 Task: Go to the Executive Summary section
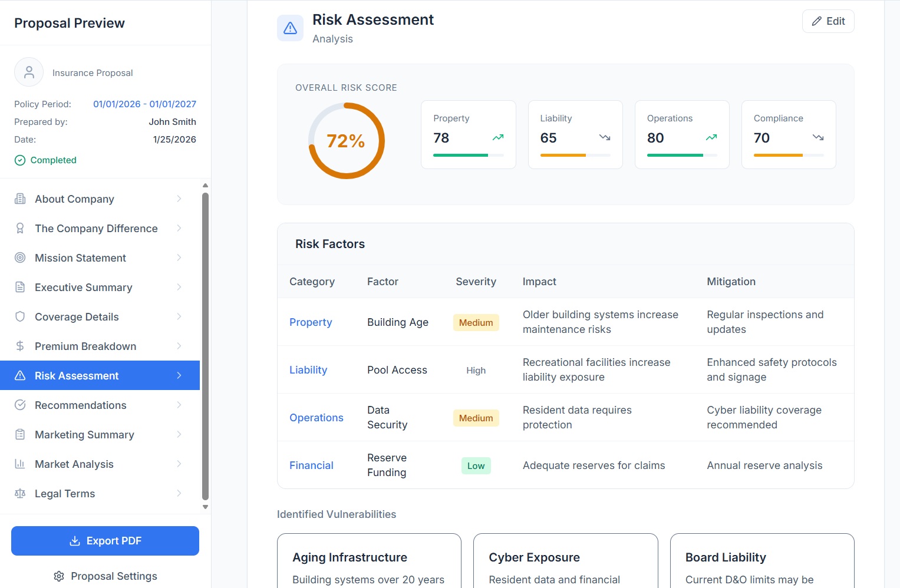coord(100,287)
